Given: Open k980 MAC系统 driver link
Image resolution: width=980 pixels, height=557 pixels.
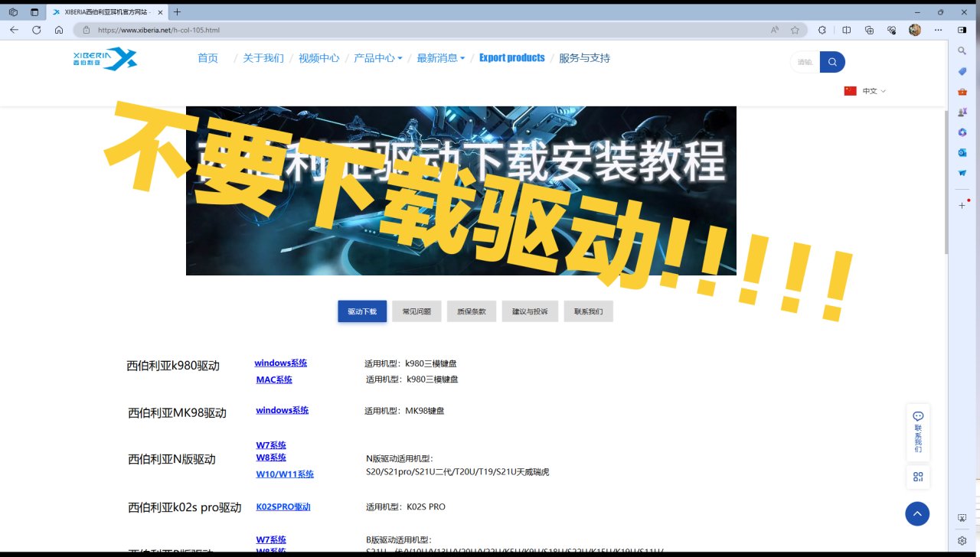Looking at the screenshot, I should point(274,379).
